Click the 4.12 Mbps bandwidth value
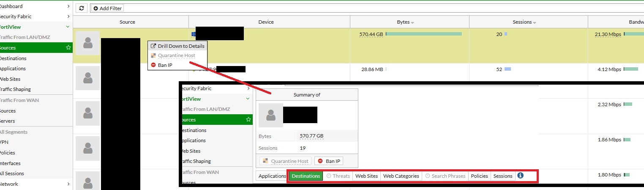Viewport: 644px width, 190px height. click(x=609, y=69)
